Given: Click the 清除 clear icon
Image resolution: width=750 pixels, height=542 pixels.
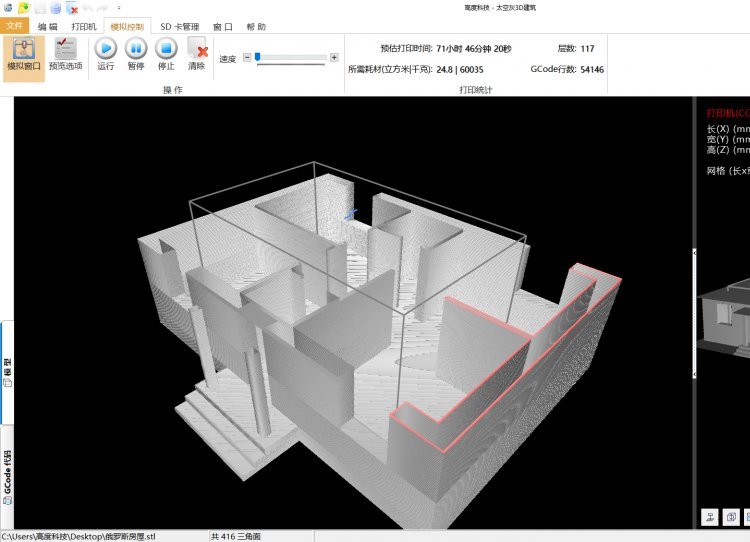Looking at the screenshot, I should click(196, 54).
